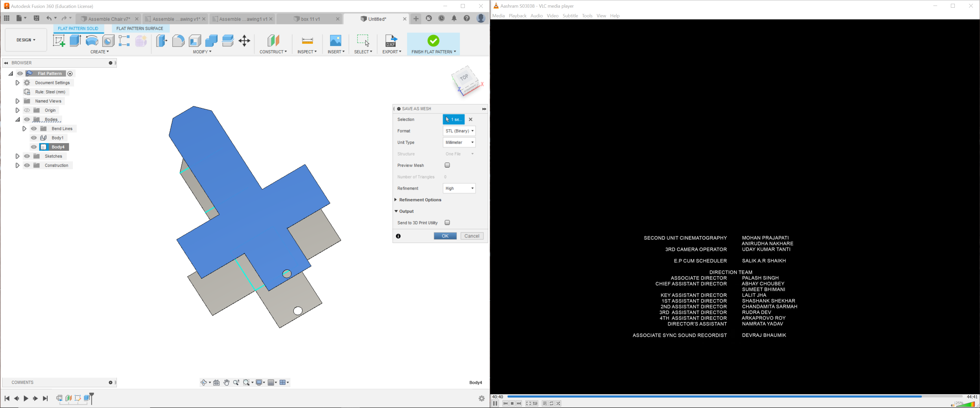Select the Insert menu icon
Screen dimensions: 980x408
pyautogui.click(x=336, y=41)
